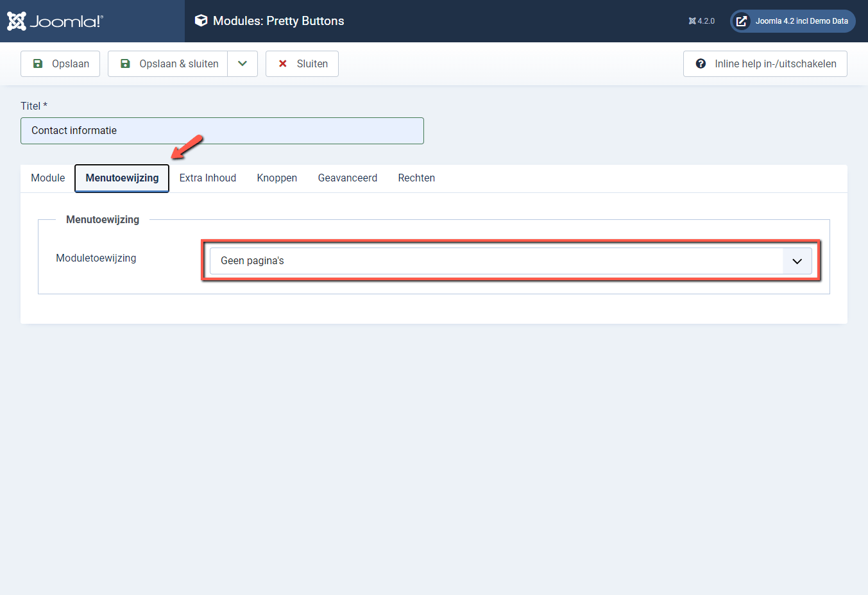
Task: Click the external link icon on the Demo Data button
Action: coord(742,21)
